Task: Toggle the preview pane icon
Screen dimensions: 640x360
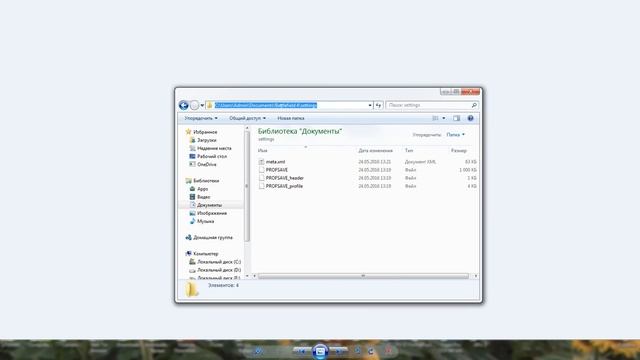Action: 456,118
